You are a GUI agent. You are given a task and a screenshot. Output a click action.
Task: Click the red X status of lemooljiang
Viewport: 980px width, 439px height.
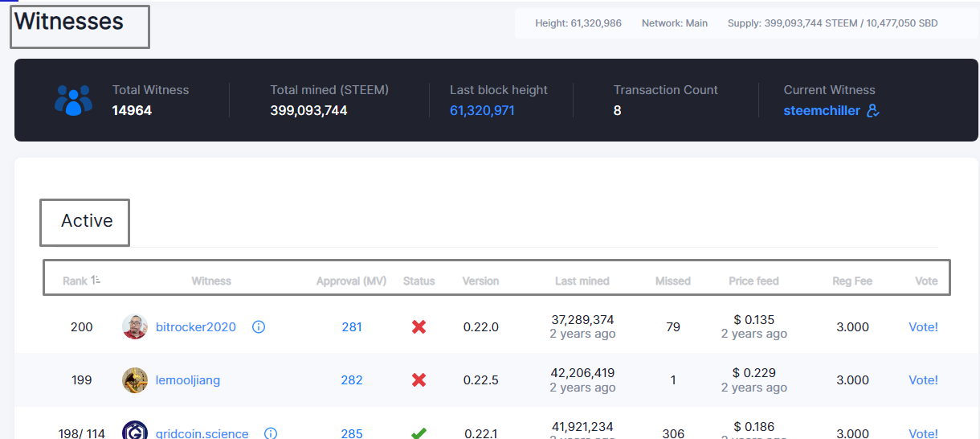pyautogui.click(x=419, y=380)
